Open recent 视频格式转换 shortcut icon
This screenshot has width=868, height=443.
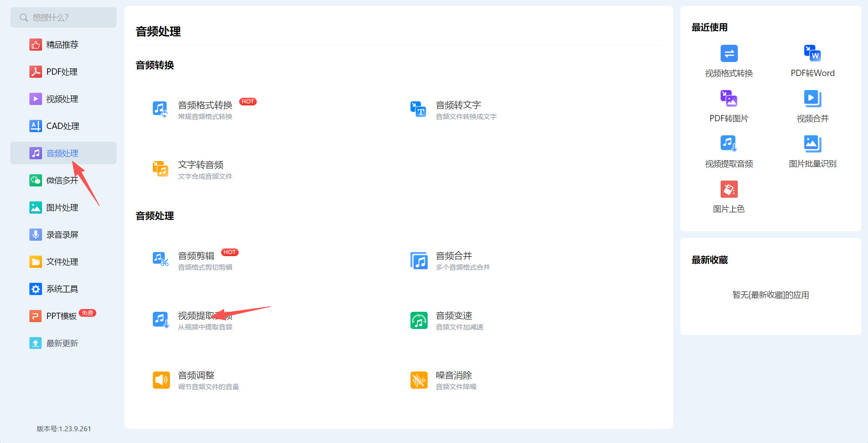coord(729,53)
